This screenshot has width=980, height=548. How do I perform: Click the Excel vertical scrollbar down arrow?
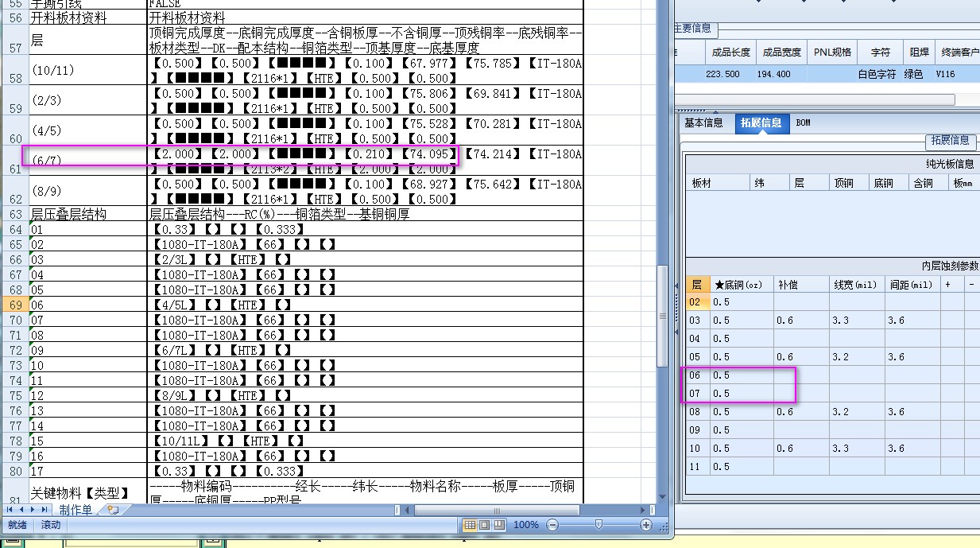tap(663, 497)
